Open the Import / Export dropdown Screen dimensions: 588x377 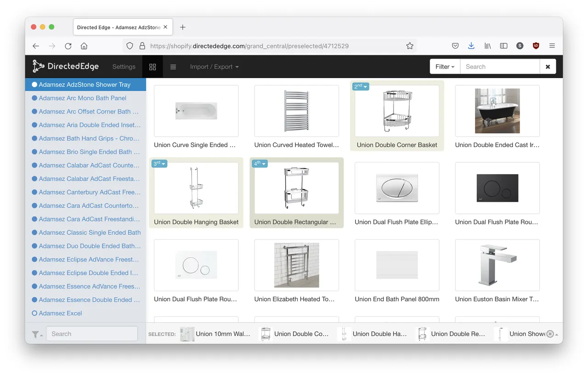(x=215, y=67)
